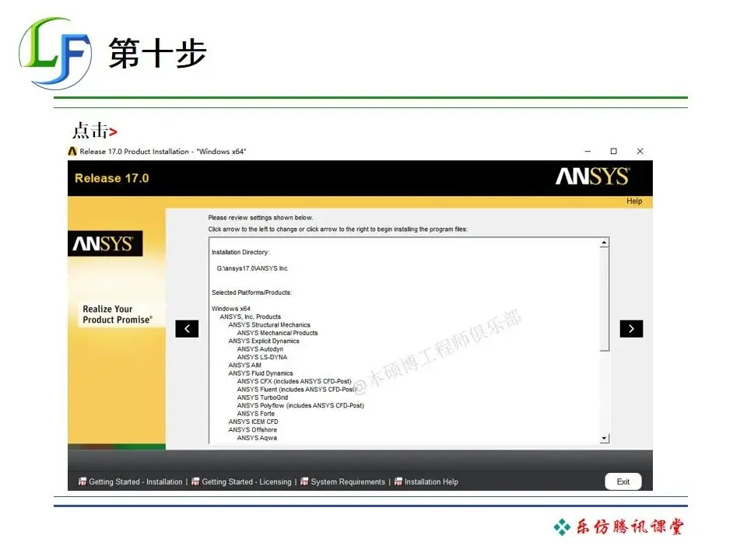Minimize the Product Installation window
Screen dimensions: 747x560
(x=587, y=151)
